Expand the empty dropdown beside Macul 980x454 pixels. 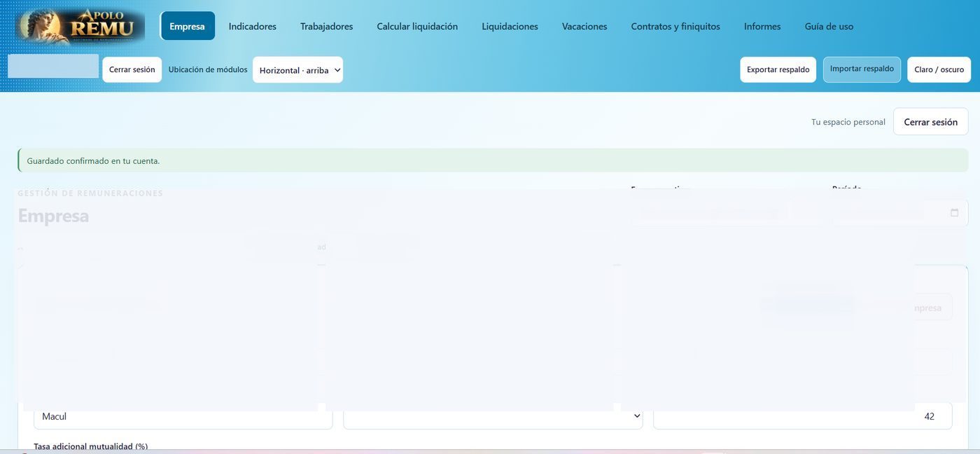tap(493, 416)
